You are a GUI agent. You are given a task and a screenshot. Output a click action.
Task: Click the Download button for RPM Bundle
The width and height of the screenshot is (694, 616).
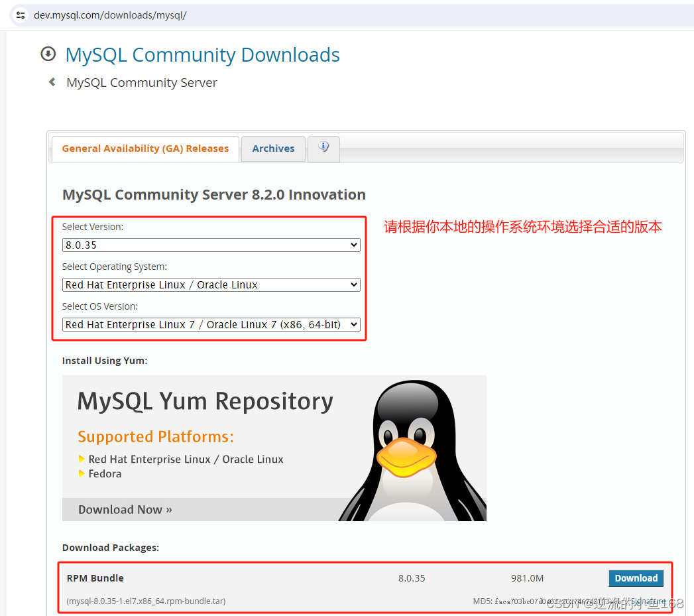coord(636,578)
